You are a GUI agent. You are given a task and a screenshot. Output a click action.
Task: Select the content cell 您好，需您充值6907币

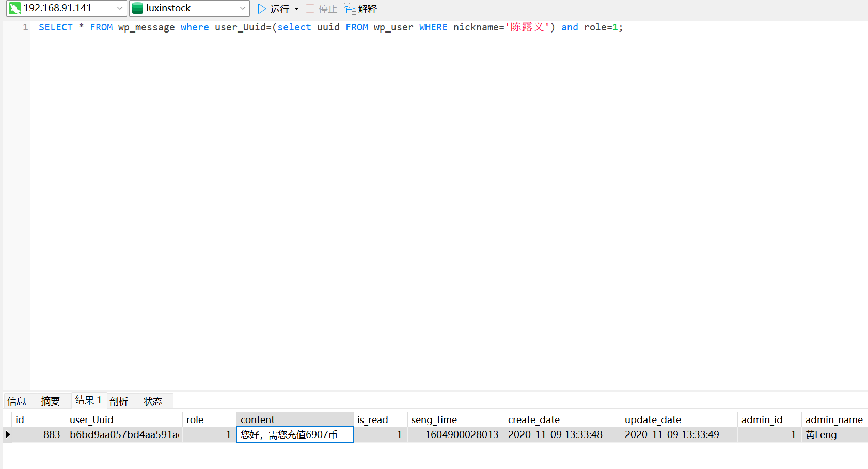pyautogui.click(x=295, y=434)
